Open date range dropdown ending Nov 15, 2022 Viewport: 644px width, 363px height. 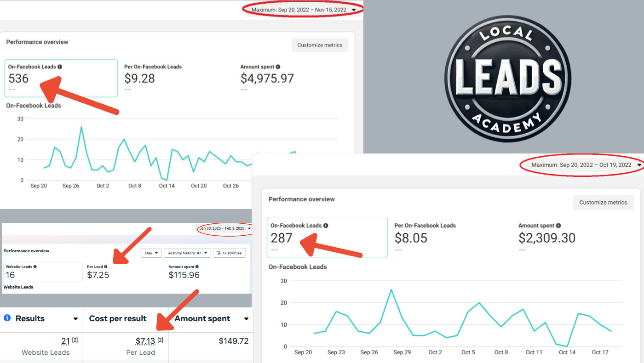coord(304,10)
